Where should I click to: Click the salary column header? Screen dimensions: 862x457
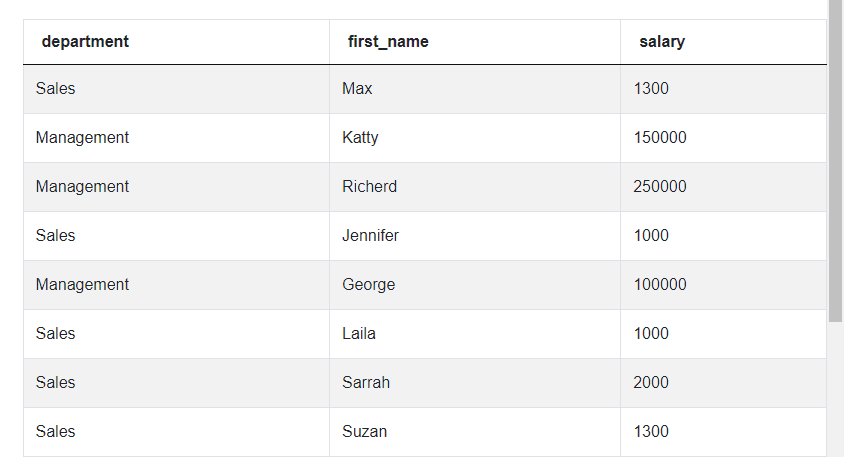662,42
